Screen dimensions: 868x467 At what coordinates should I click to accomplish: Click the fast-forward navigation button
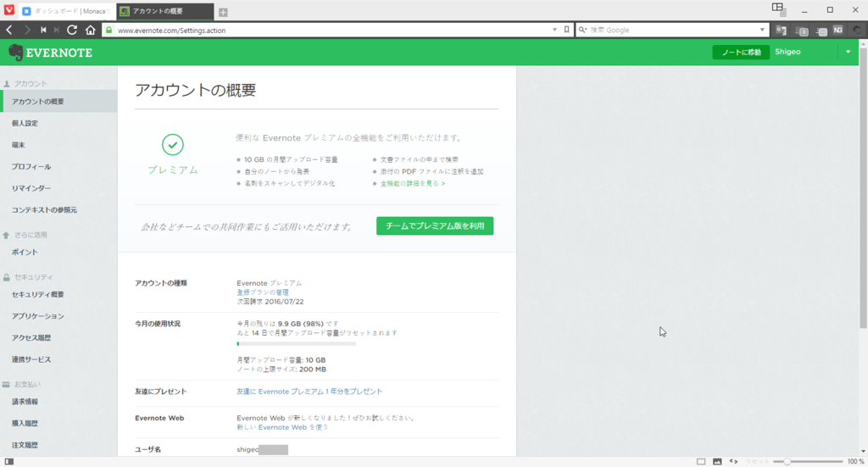[57, 30]
